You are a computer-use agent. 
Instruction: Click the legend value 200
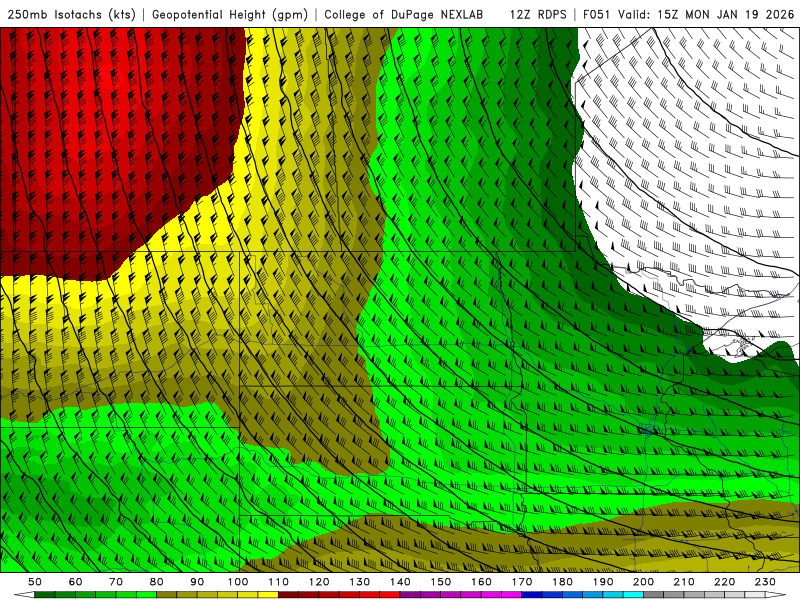[x=644, y=582]
